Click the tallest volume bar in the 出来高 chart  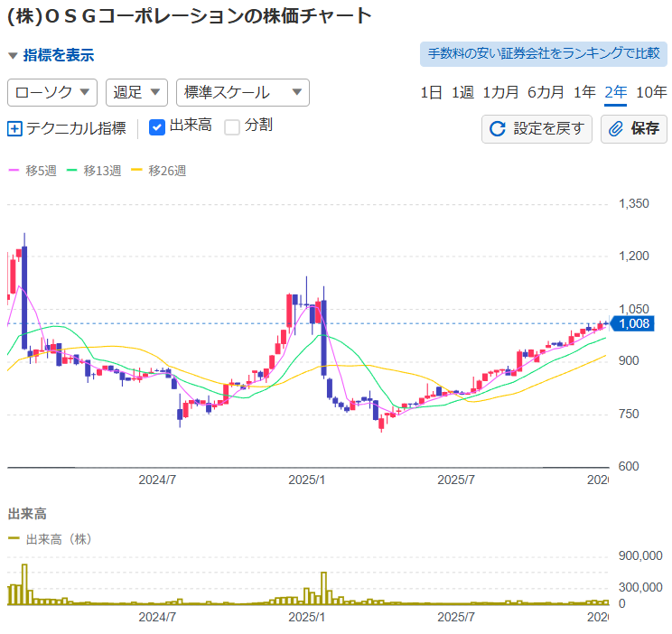(24, 583)
